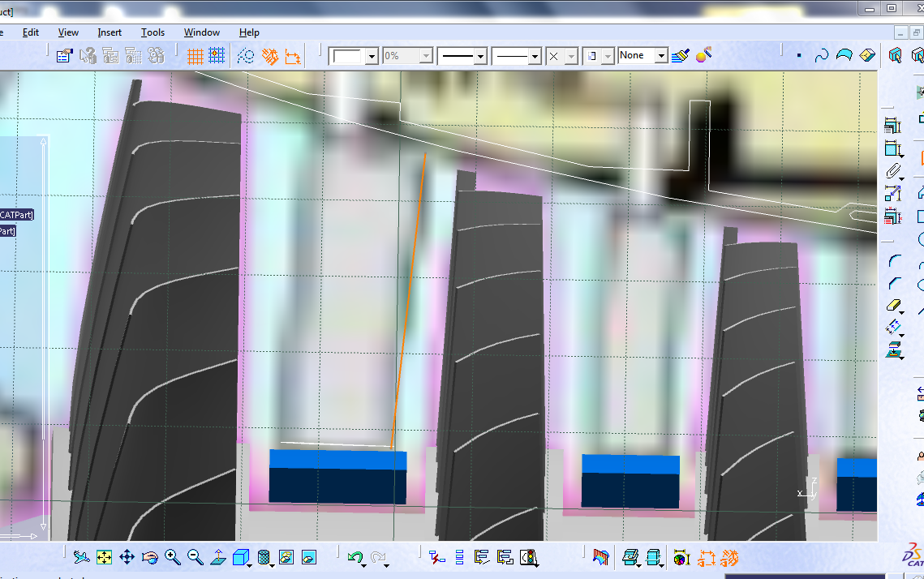Click the middle blue platform block

pos(630,481)
